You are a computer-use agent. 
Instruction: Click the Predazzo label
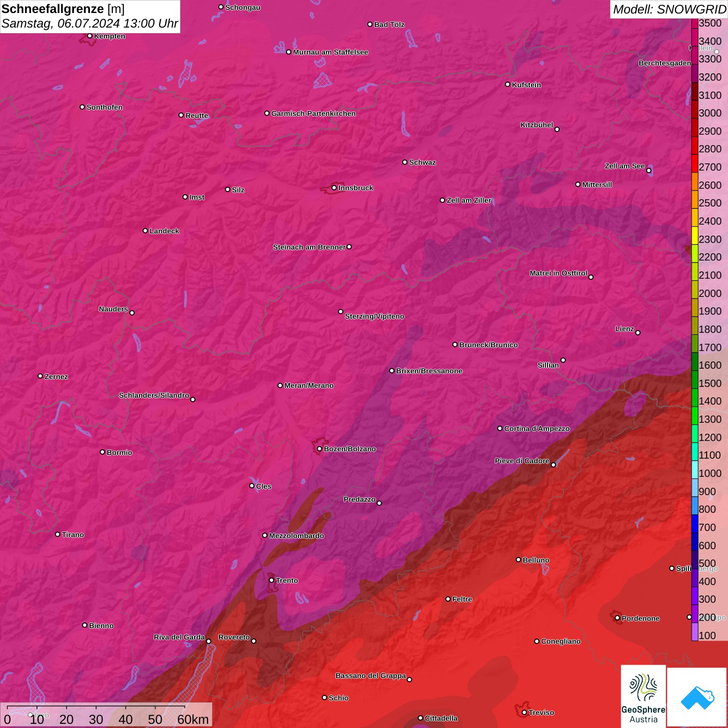click(359, 499)
